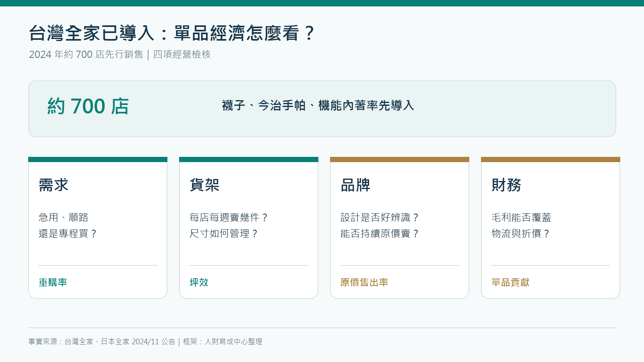
Task: Click the line 設計是否好辨識？
Action: tap(380, 218)
